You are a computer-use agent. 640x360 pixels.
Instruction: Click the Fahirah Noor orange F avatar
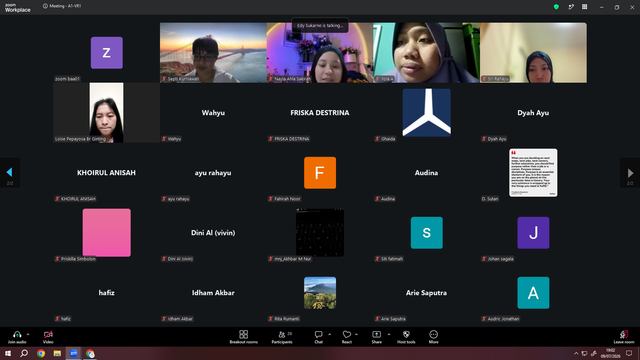pos(320,173)
